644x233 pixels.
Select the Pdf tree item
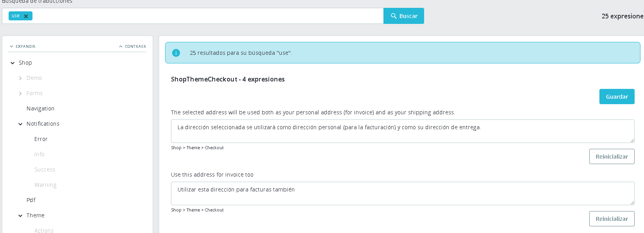click(31, 200)
